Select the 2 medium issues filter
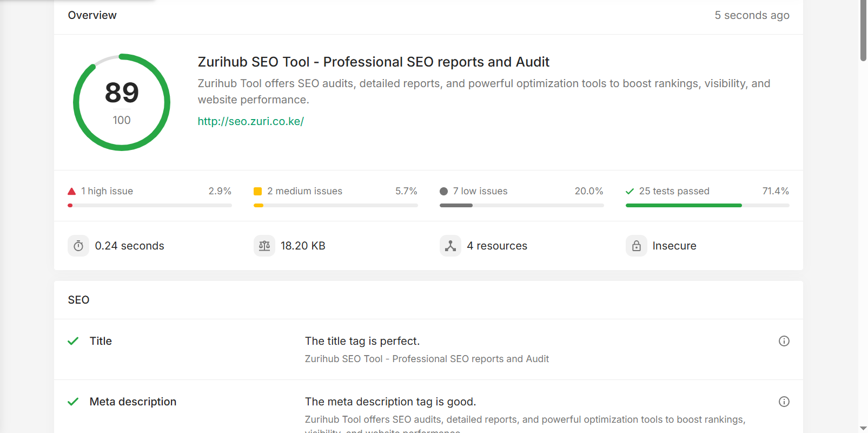The height and width of the screenshot is (433, 868). (304, 191)
